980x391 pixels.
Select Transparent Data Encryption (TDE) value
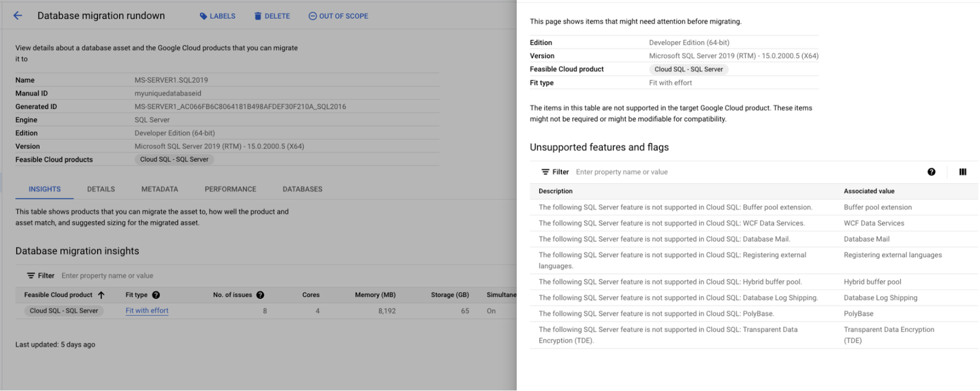coord(889,335)
